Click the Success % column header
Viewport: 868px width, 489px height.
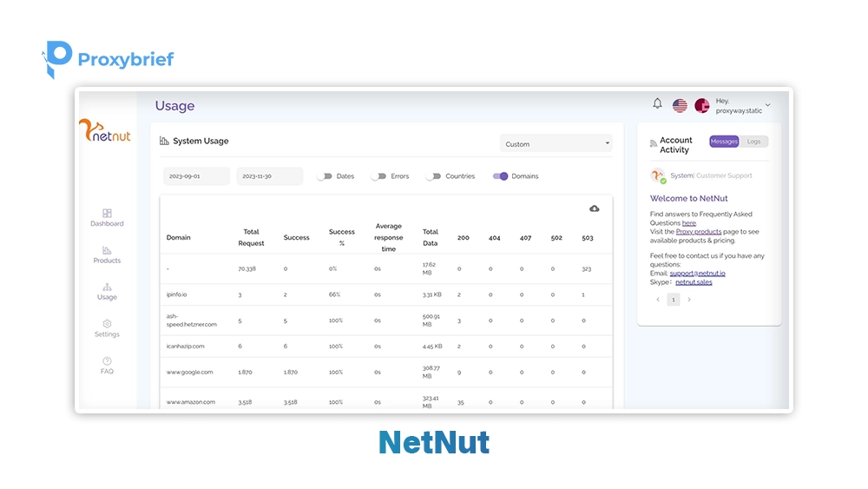(x=341, y=238)
